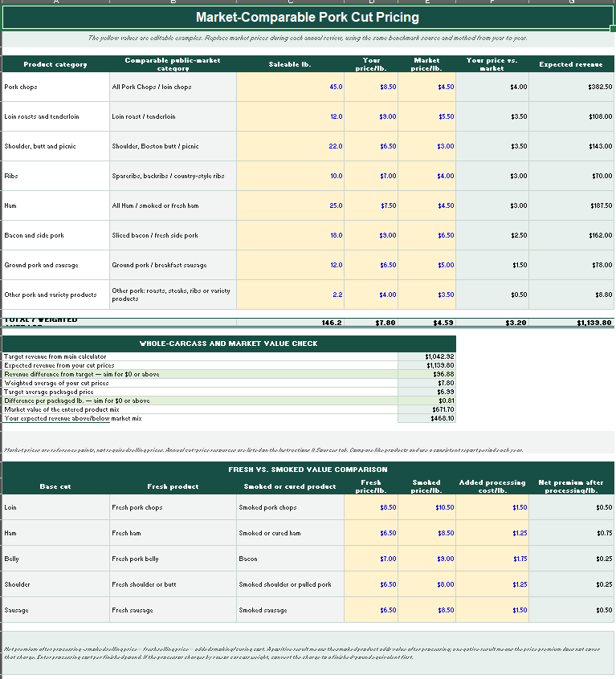Click Pork chops expected revenue $382.50
The height and width of the screenshot is (679, 616).
(x=571, y=87)
